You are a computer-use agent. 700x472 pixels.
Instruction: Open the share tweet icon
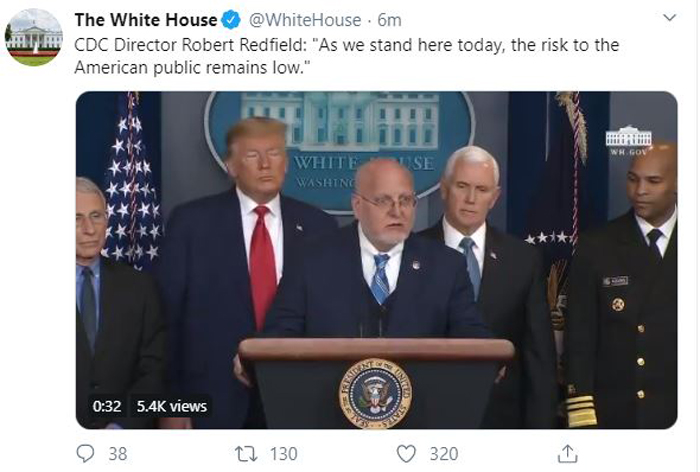click(x=567, y=453)
